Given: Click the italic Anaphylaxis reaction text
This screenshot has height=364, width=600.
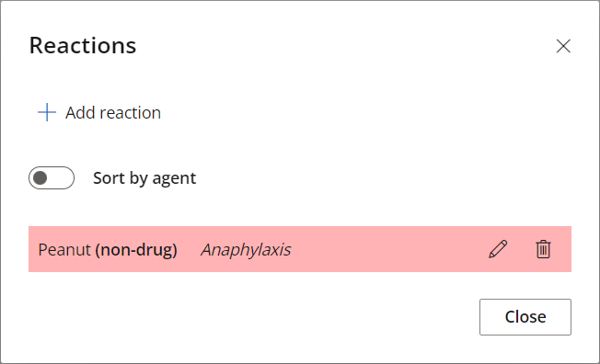Looking at the screenshot, I should [x=246, y=250].
